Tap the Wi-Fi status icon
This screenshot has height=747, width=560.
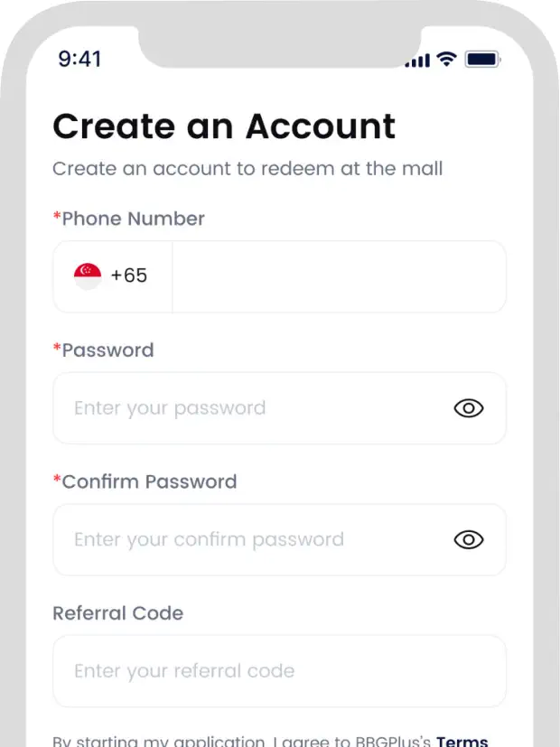click(x=445, y=59)
